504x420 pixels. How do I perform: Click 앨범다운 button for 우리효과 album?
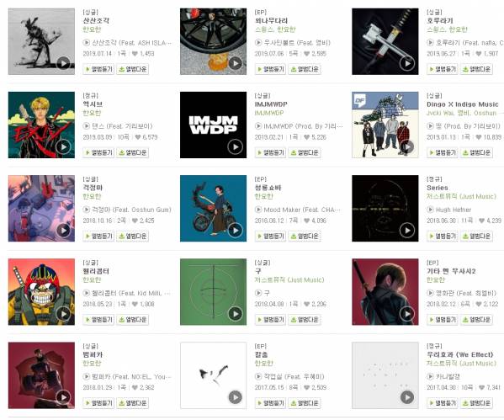[x=476, y=403]
